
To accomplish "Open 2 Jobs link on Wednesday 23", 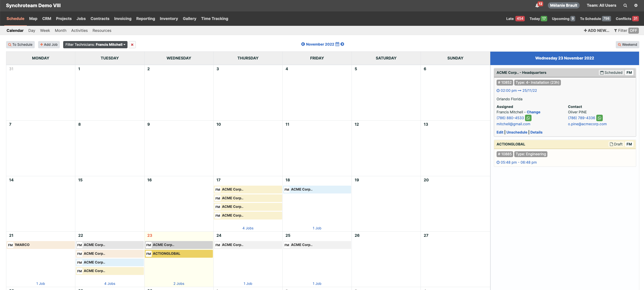I will [179, 283].
